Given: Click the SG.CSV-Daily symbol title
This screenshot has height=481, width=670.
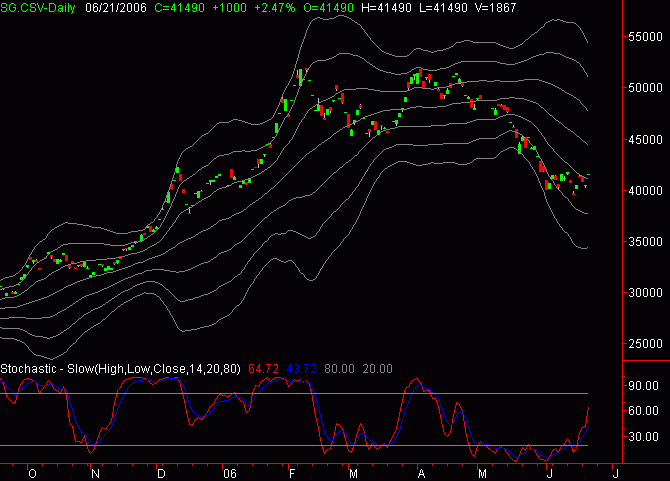Looking at the screenshot, I should pos(38,7).
